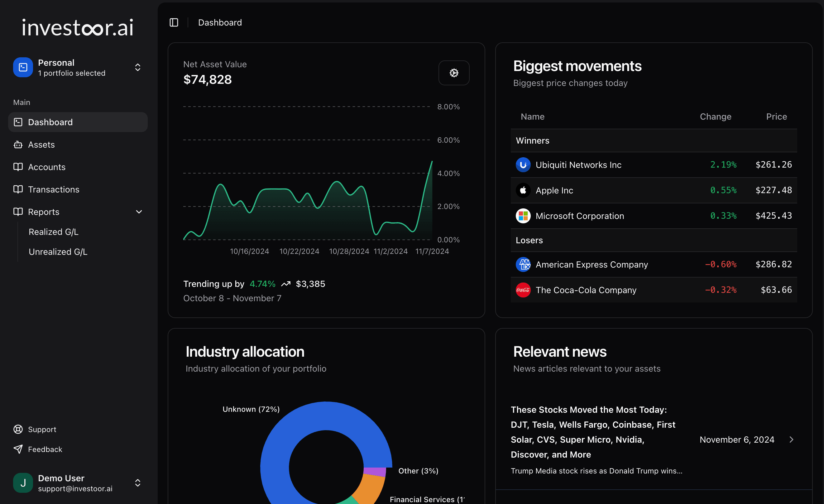The height and width of the screenshot is (504, 824).
Task: Click the $3,385 trending amount
Action: tap(310, 284)
